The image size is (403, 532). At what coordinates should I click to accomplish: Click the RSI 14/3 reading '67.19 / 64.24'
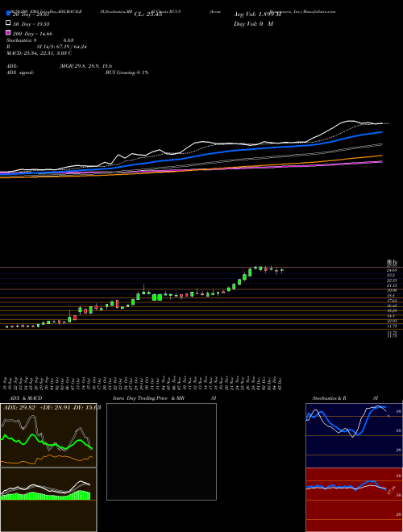point(70,47)
